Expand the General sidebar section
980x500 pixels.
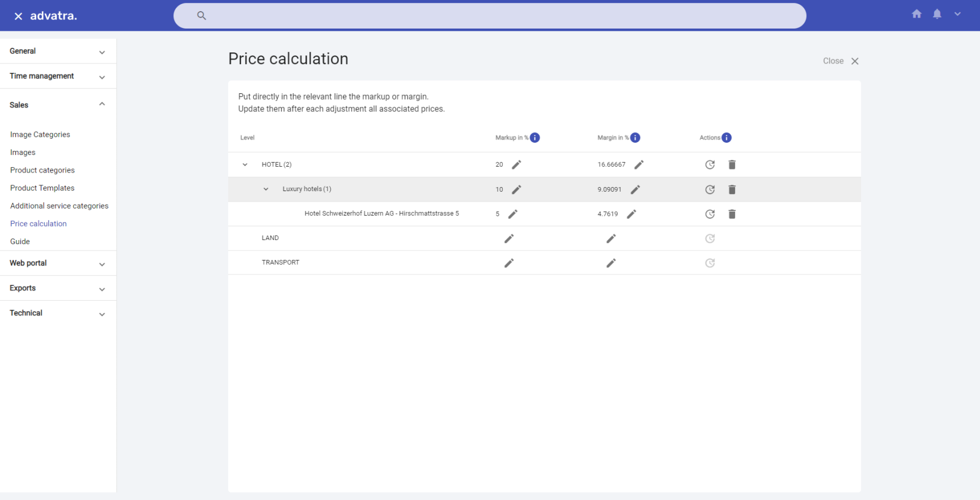click(x=58, y=51)
